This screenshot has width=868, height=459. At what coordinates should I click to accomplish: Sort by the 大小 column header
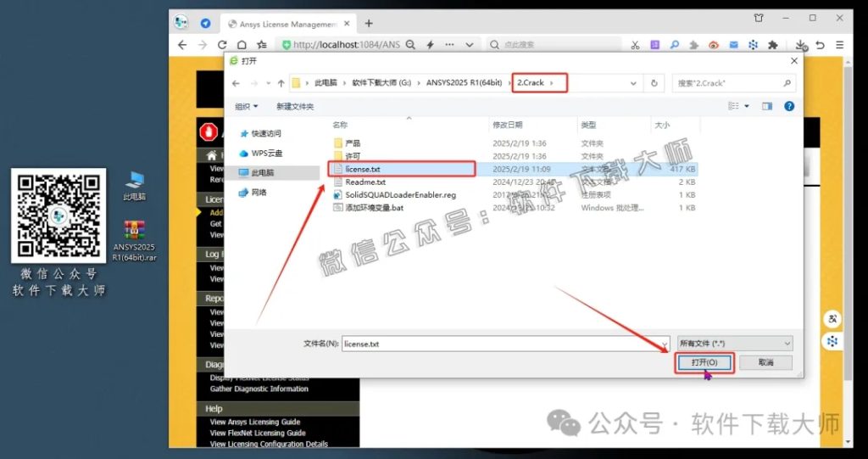coord(662,126)
